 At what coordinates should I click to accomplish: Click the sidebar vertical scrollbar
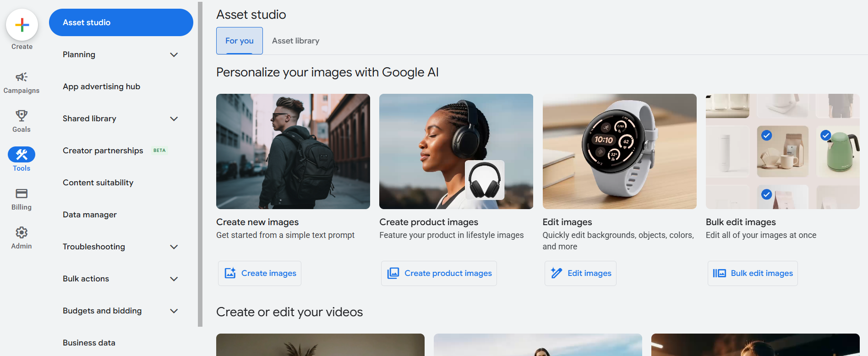pos(200,165)
